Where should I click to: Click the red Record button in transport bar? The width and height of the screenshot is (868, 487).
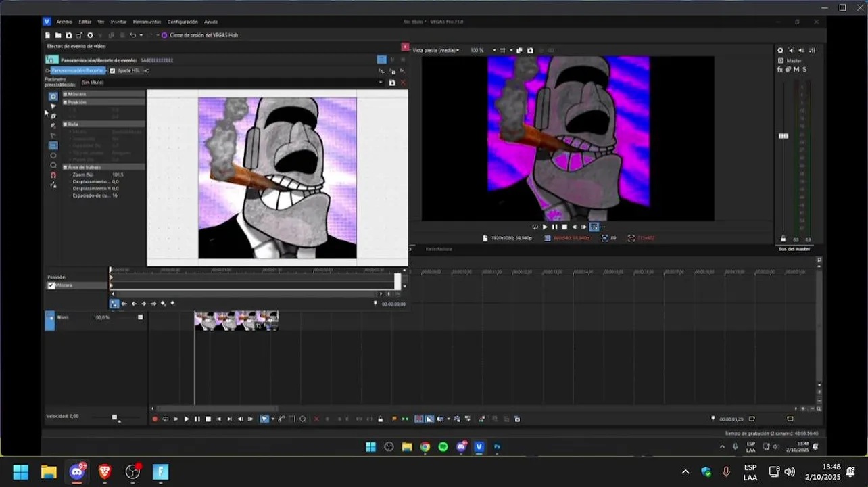click(x=155, y=419)
